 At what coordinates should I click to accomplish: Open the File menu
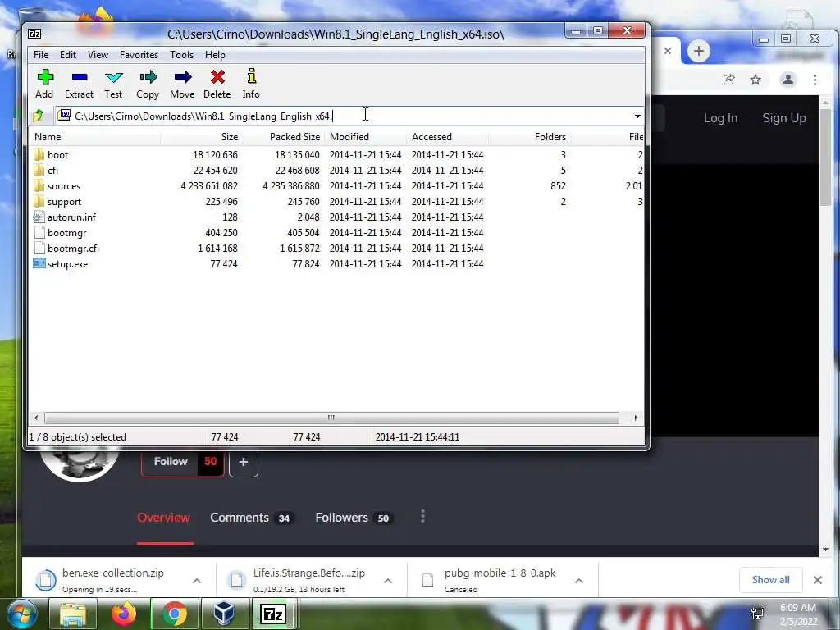click(41, 55)
